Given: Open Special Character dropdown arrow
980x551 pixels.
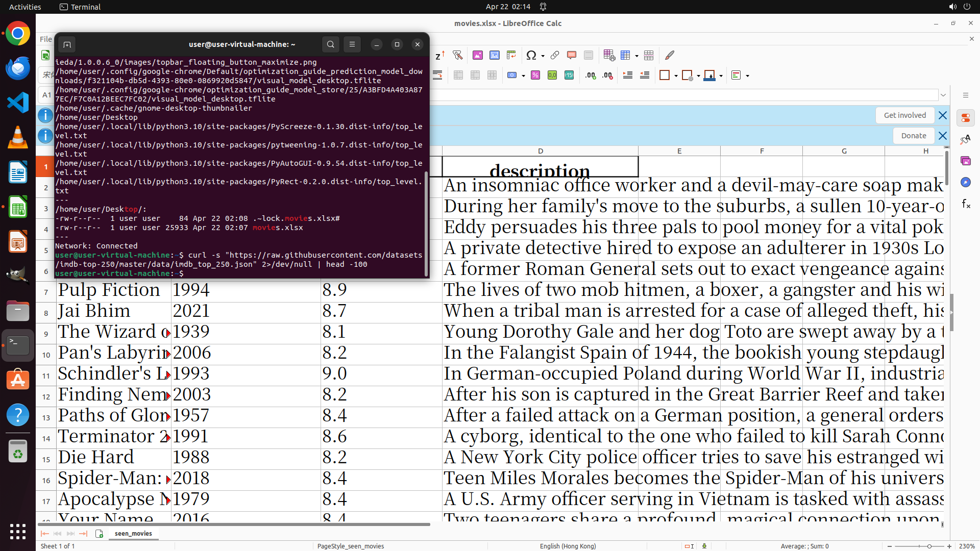Looking at the screenshot, I should click(x=543, y=56).
